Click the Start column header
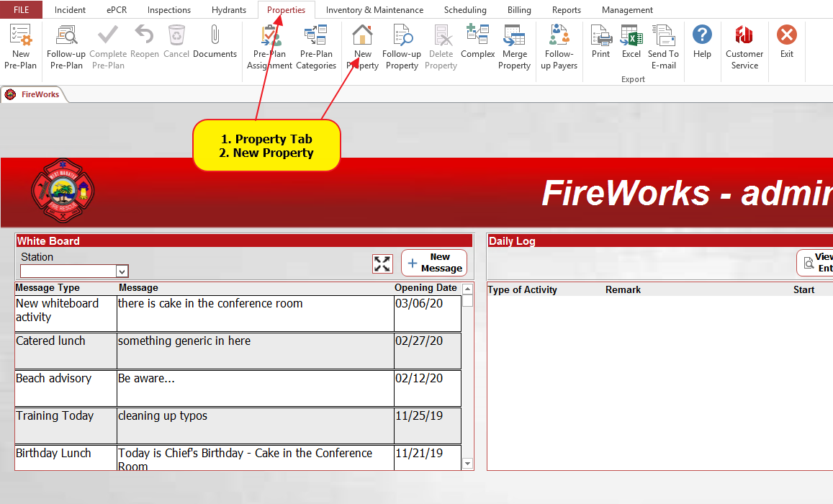The height and width of the screenshot is (504, 833). tap(803, 290)
